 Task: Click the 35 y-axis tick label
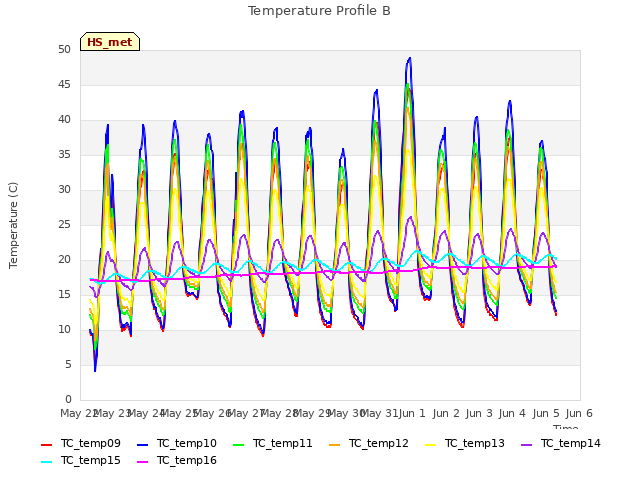tap(64, 155)
